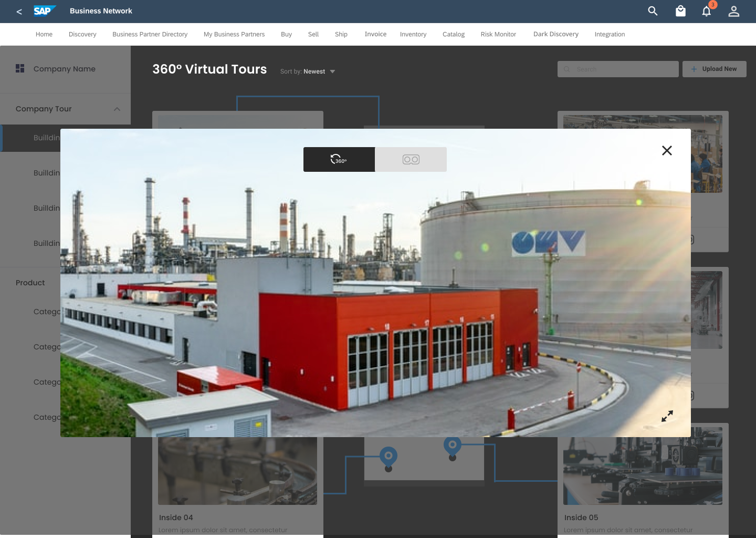Open the Catalog tab
Image resolution: width=756 pixels, height=538 pixels.
pyautogui.click(x=454, y=34)
